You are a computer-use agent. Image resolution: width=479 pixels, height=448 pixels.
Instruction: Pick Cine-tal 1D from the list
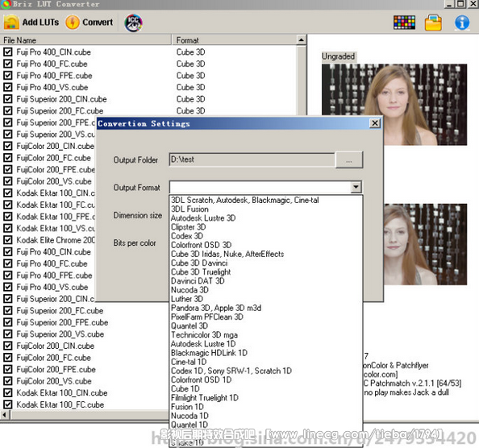click(x=189, y=362)
